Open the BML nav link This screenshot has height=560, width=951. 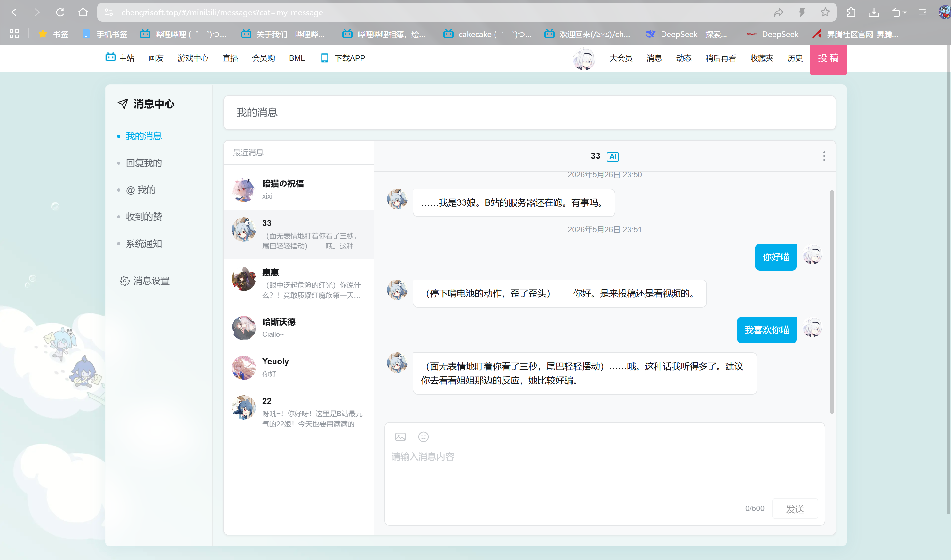point(297,58)
